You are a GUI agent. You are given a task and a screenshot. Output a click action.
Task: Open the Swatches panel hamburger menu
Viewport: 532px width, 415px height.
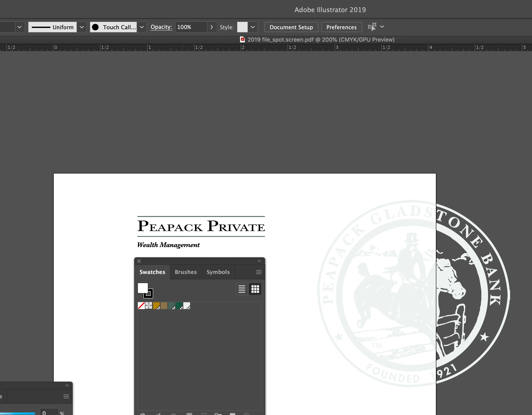click(259, 272)
